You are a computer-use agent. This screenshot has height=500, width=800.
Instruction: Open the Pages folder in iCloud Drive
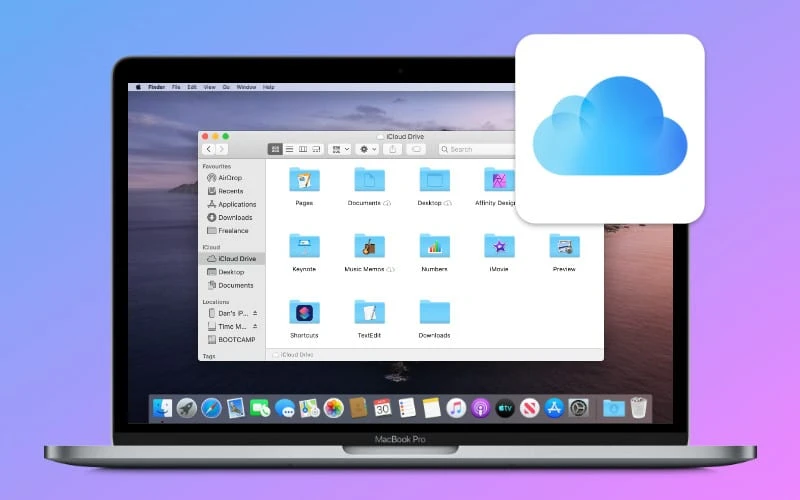click(x=304, y=181)
